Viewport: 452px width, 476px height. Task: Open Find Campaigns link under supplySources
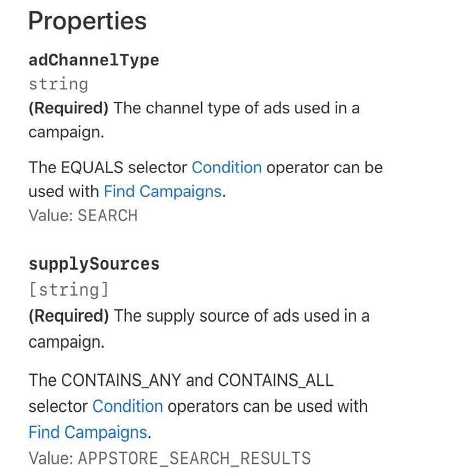88,432
